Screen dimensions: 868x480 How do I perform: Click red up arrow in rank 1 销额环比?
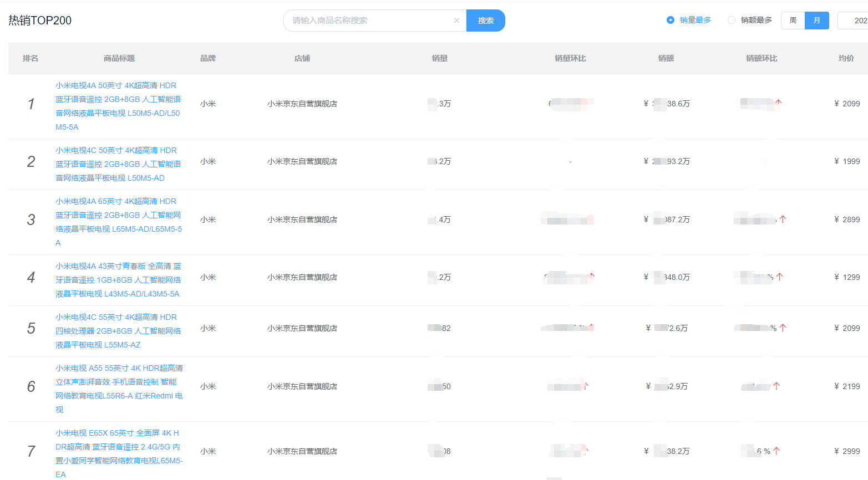(779, 102)
